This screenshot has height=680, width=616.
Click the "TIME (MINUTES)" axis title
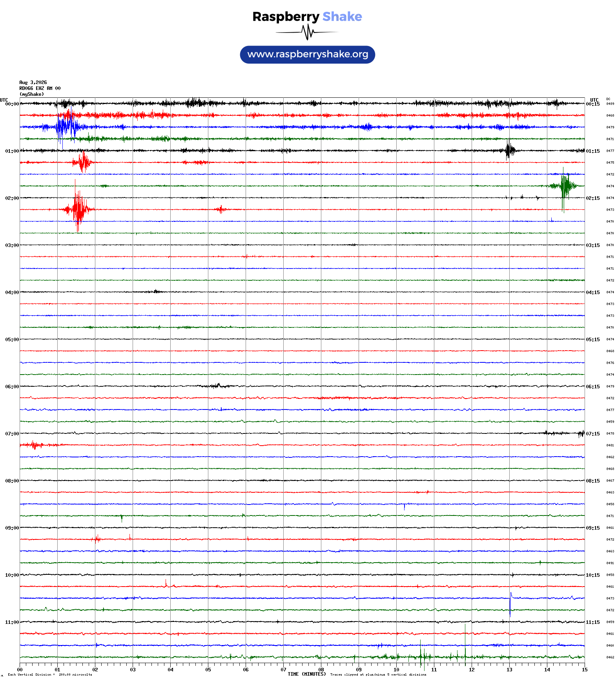coord(307,674)
